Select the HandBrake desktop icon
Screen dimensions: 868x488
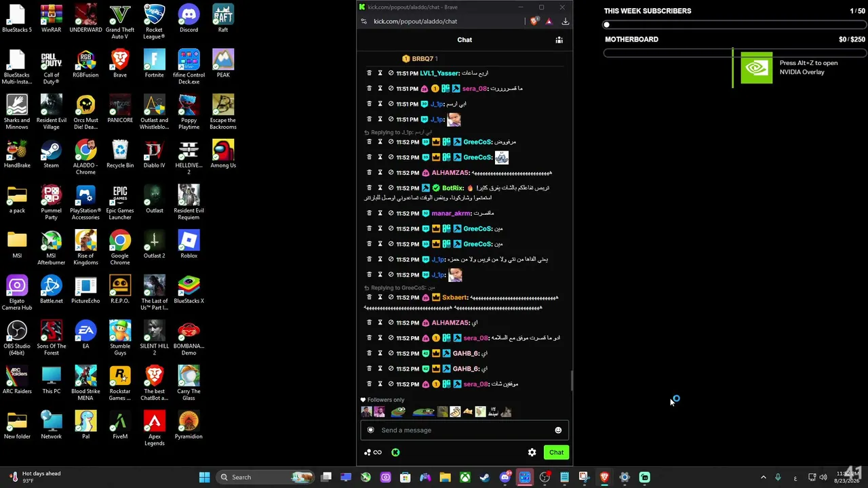coord(17,154)
